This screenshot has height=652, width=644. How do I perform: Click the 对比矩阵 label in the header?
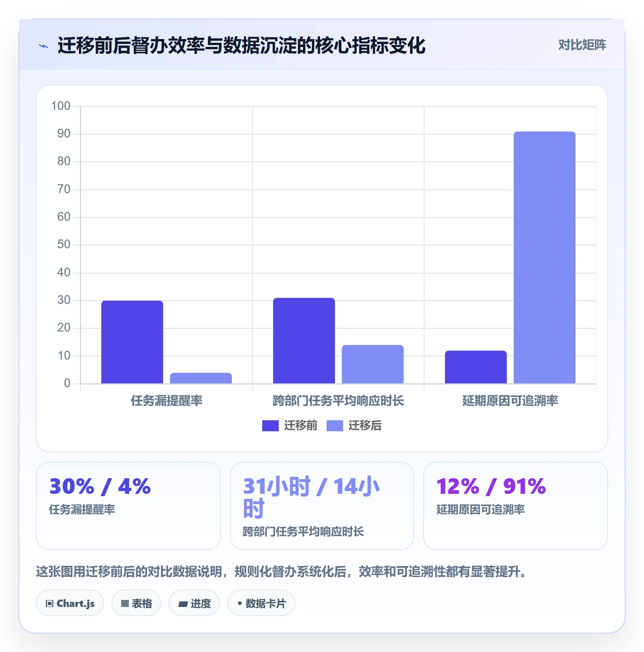(x=582, y=45)
